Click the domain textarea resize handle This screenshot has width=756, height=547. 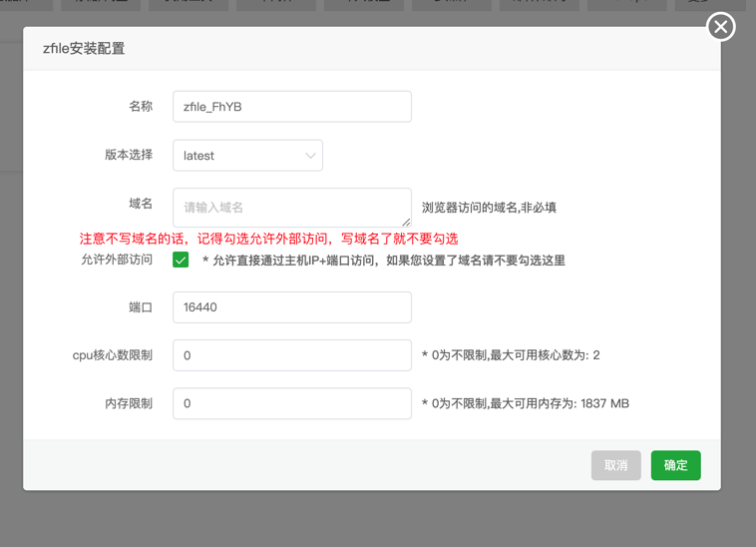tap(406, 222)
